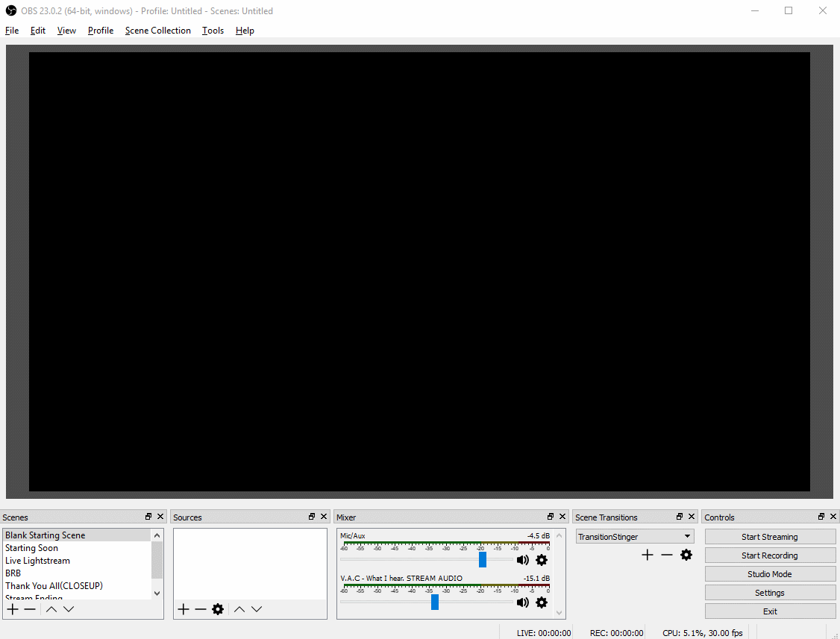Close the Scene Transitions dock panel
Screen dimensions: 840x639
(x=692, y=516)
